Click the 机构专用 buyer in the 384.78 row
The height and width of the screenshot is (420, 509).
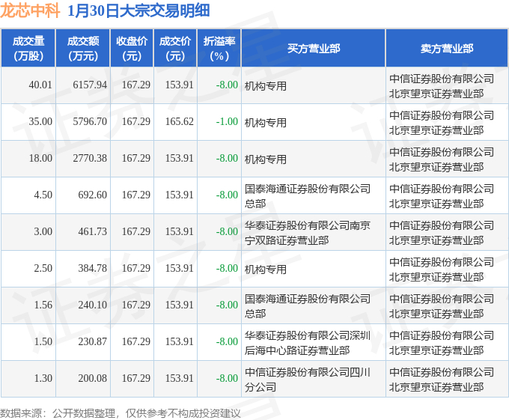pos(265,270)
